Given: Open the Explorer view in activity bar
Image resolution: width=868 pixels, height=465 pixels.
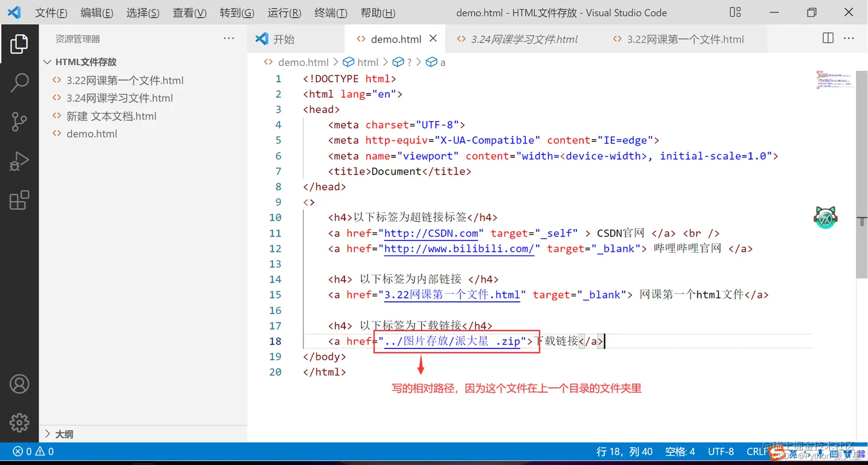Looking at the screenshot, I should click(x=19, y=44).
